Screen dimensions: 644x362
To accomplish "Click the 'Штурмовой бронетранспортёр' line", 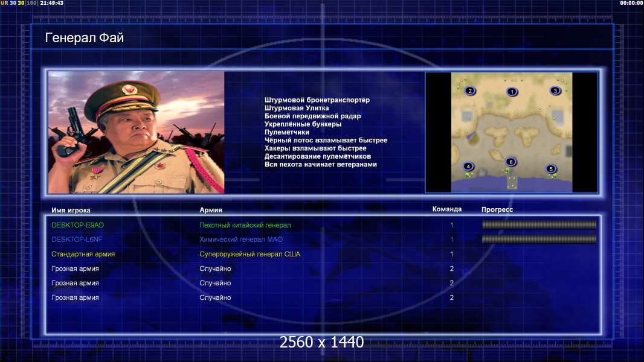I will click(x=317, y=100).
